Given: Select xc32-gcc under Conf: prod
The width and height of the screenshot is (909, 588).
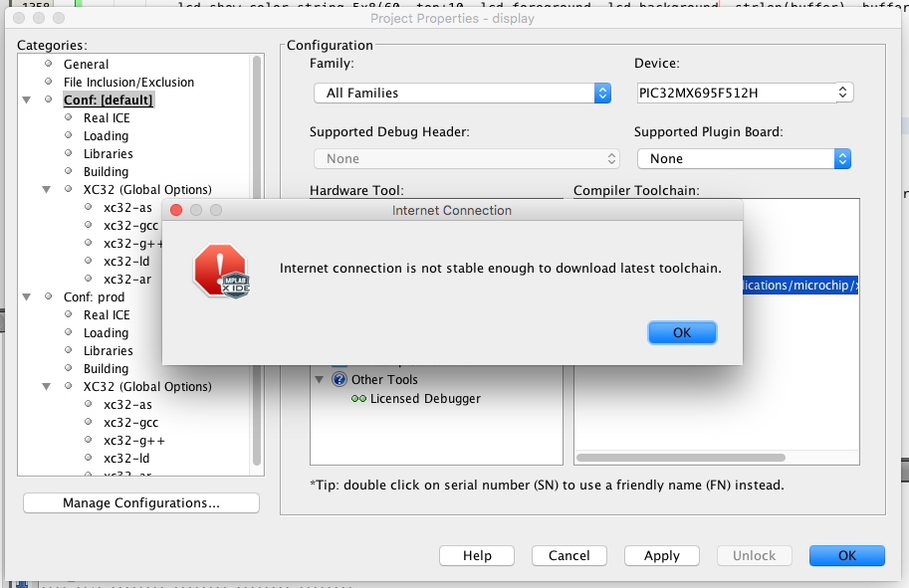Looking at the screenshot, I should 131,423.
